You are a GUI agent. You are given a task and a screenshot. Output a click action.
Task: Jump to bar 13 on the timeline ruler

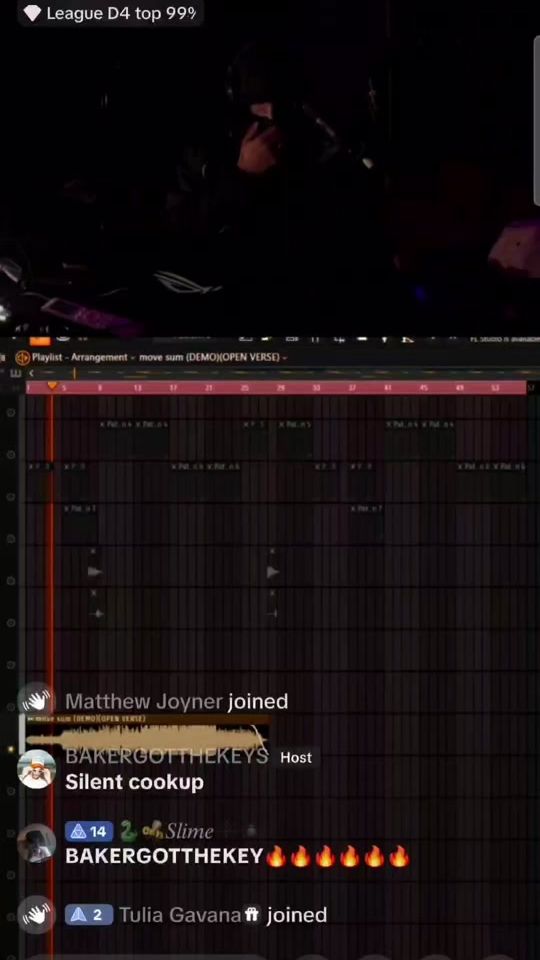(137, 388)
